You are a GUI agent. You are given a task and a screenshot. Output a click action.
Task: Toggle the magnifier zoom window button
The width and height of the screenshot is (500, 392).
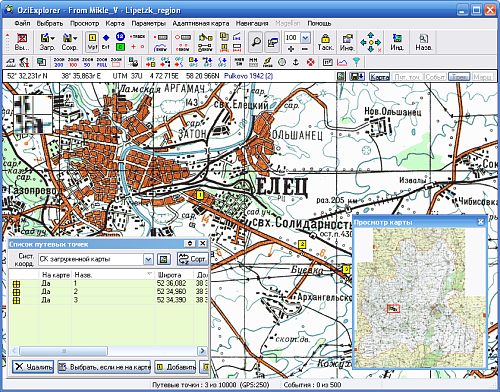pos(256,42)
